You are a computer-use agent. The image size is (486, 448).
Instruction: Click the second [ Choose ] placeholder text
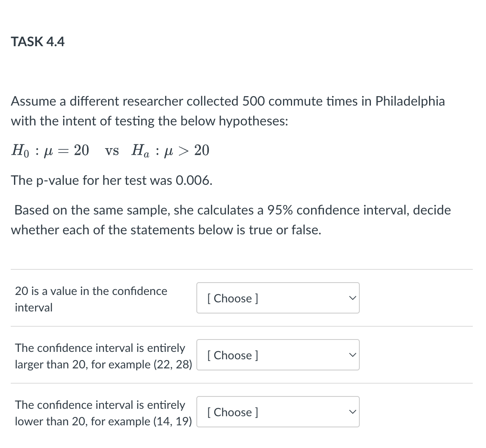point(232,355)
